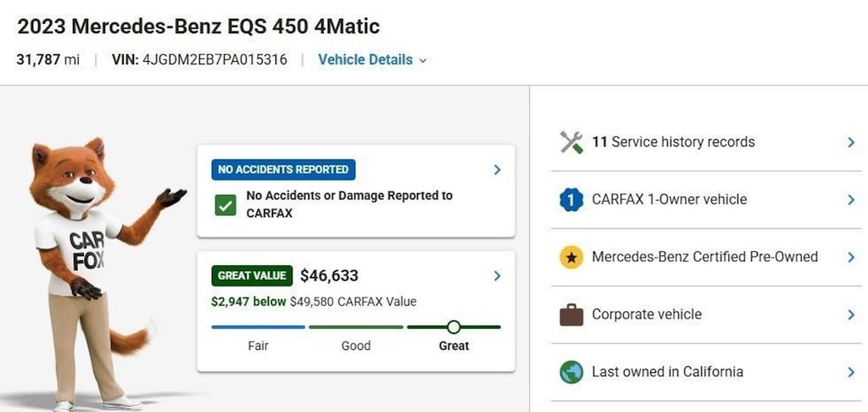Click the CARFOX mascot image

click(x=105, y=274)
